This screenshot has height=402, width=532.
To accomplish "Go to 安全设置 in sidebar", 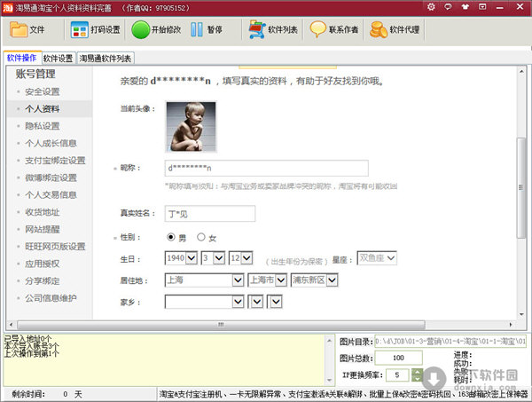I will pyautogui.click(x=43, y=91).
